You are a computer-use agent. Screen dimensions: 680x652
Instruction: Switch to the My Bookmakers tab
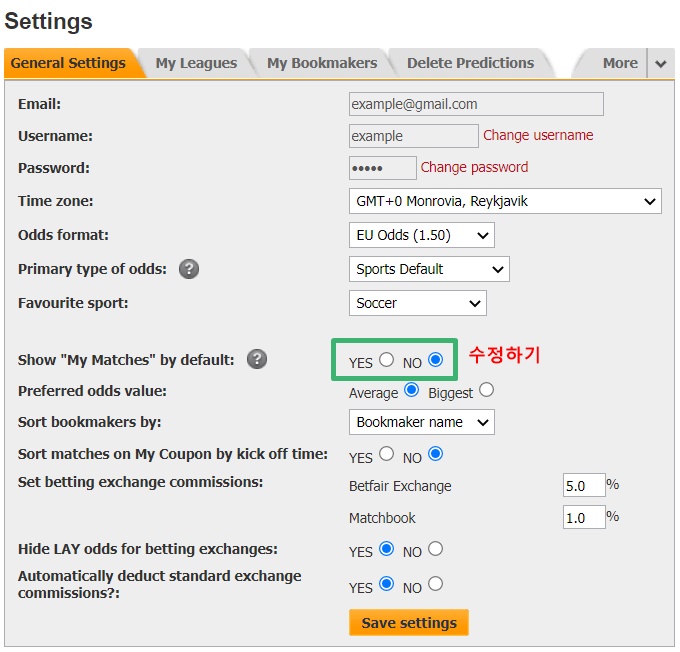click(322, 63)
